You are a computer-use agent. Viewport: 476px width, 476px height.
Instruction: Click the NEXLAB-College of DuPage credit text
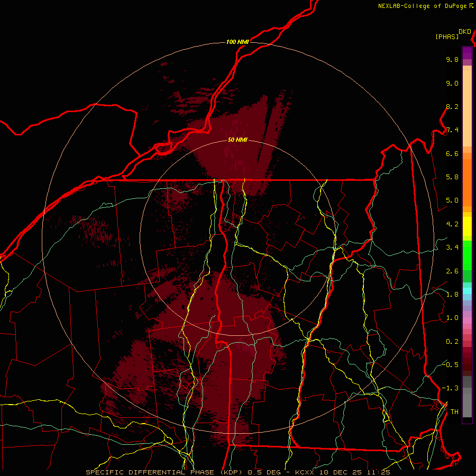423,6
